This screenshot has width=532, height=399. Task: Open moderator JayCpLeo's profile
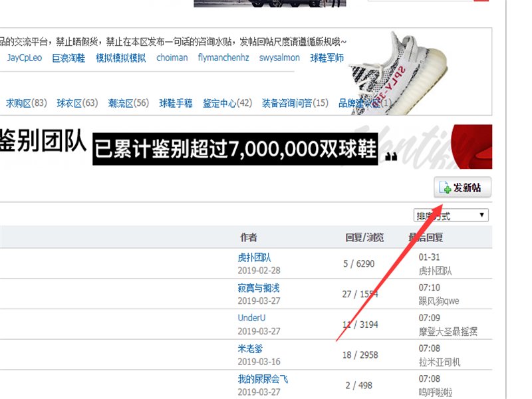[x=25, y=58]
